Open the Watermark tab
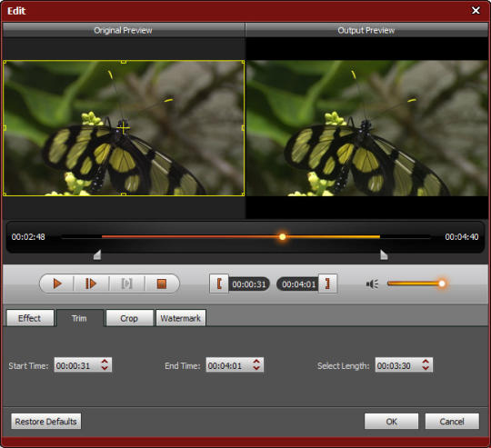The image size is (491, 448). tap(181, 318)
